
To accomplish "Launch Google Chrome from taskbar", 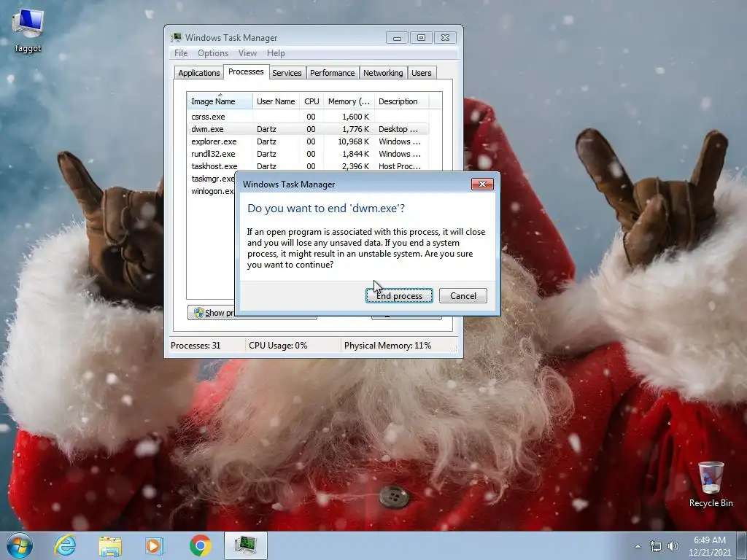I will pyautogui.click(x=200, y=545).
